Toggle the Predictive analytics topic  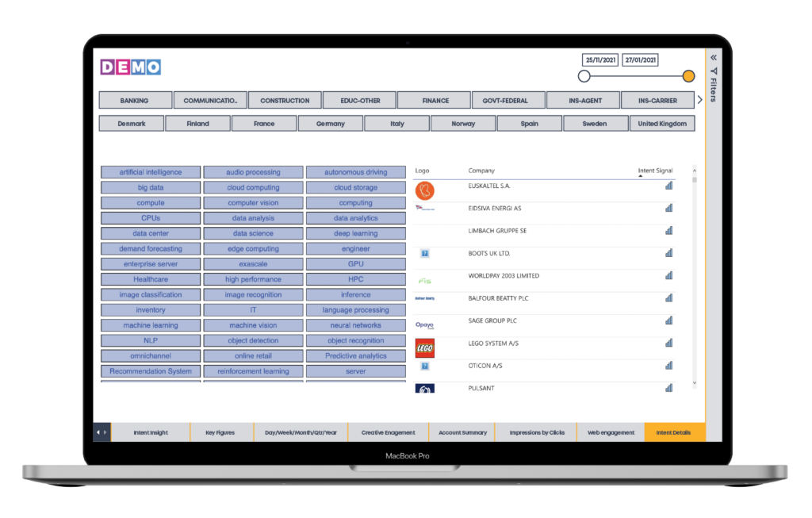pos(356,356)
